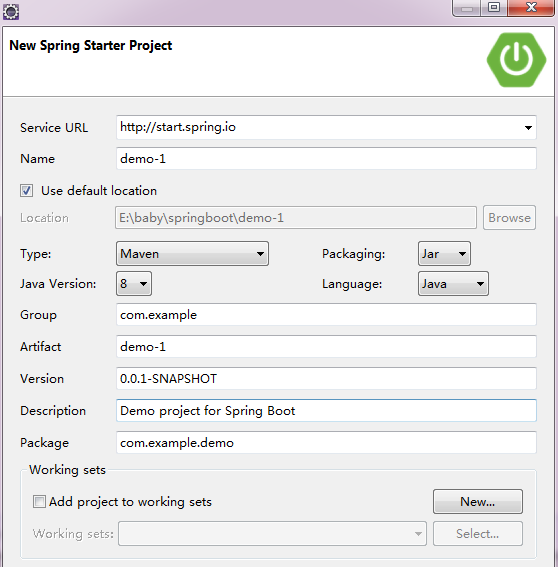This screenshot has height=567, width=558.
Task: Click the Packaging: label
Action: (354, 254)
